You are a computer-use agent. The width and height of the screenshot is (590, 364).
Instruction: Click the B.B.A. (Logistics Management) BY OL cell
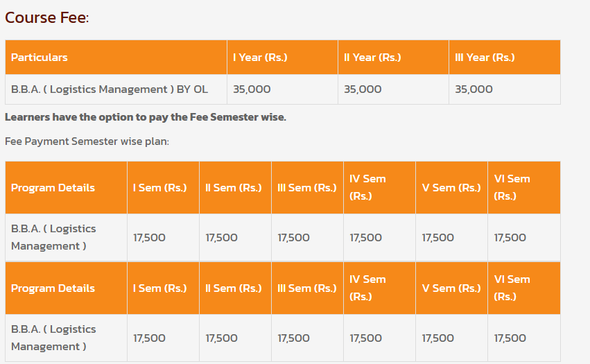point(110,89)
